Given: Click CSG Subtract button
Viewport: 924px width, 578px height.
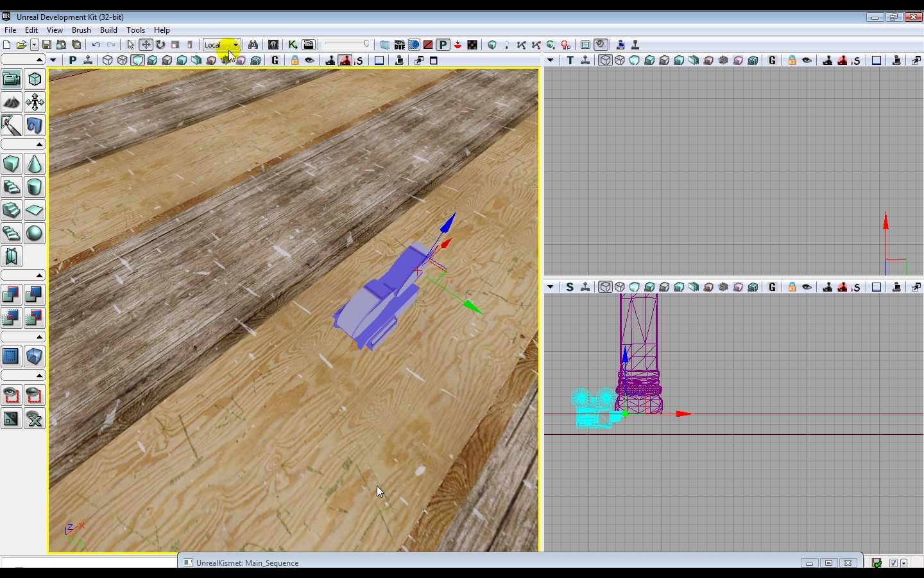Looking at the screenshot, I should (35, 295).
